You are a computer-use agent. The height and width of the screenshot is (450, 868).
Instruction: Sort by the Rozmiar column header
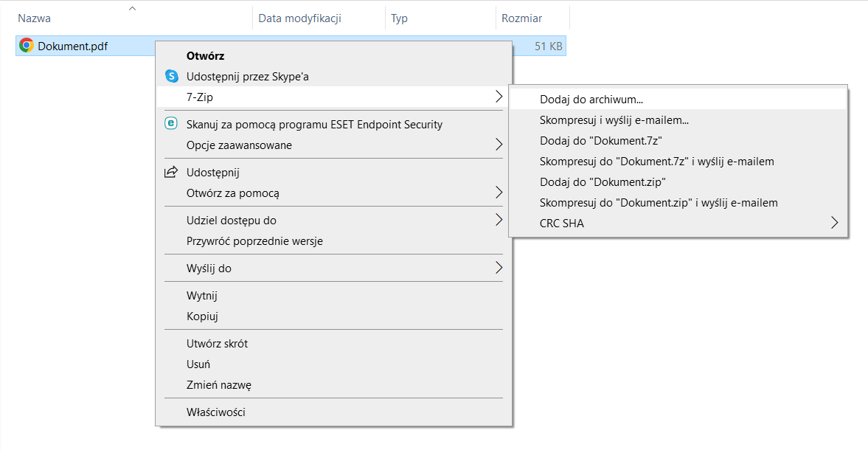[521, 18]
